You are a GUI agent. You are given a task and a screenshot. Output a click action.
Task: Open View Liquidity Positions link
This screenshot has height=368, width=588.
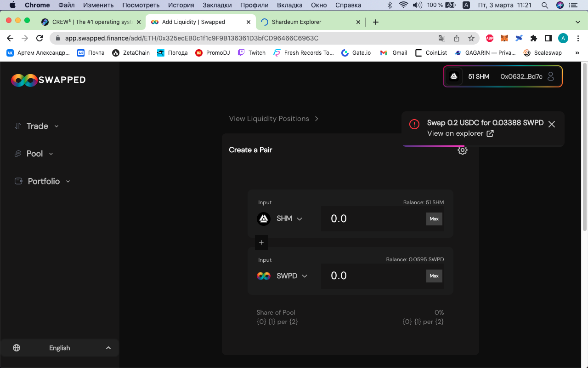pyautogui.click(x=274, y=119)
